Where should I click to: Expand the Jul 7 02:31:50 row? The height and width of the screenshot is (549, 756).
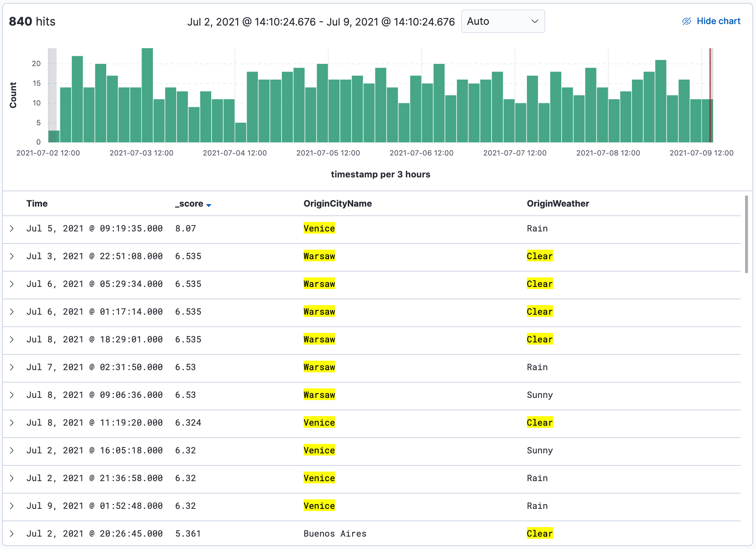(12, 367)
